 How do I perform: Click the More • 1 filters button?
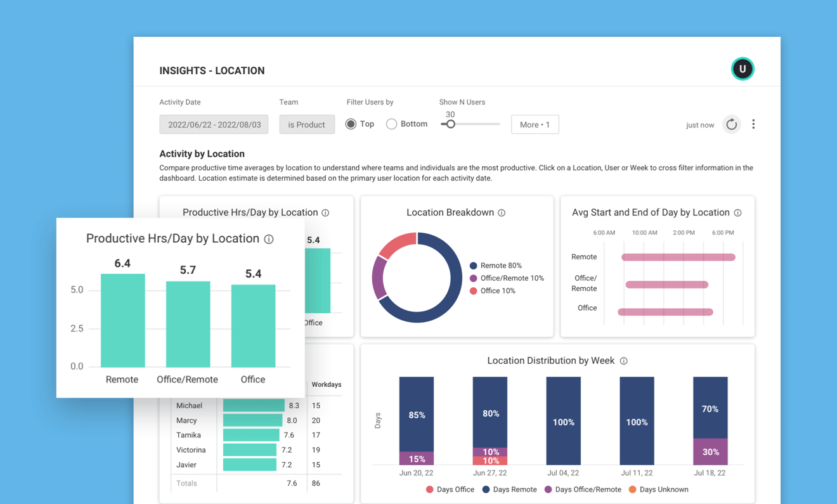tap(535, 124)
